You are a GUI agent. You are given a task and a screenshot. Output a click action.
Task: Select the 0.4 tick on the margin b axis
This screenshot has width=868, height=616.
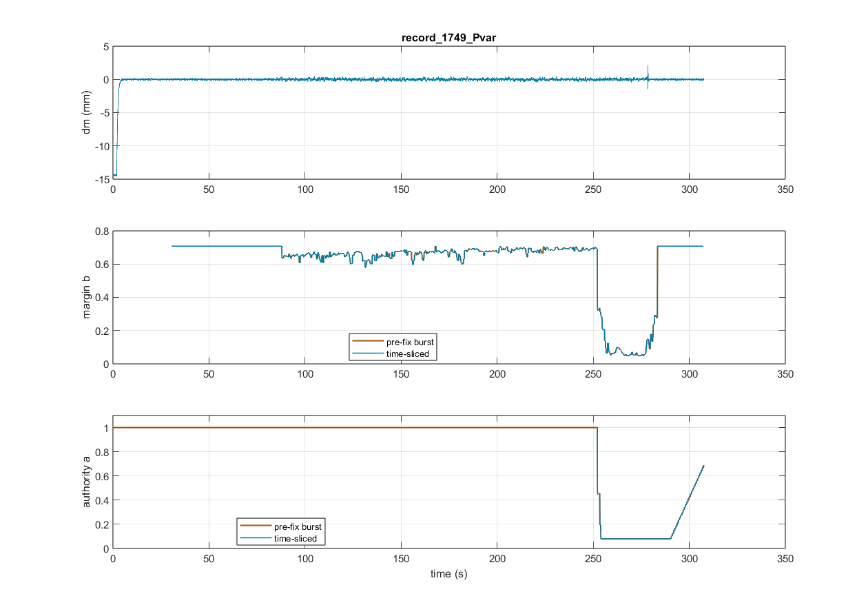pyautogui.click(x=102, y=298)
